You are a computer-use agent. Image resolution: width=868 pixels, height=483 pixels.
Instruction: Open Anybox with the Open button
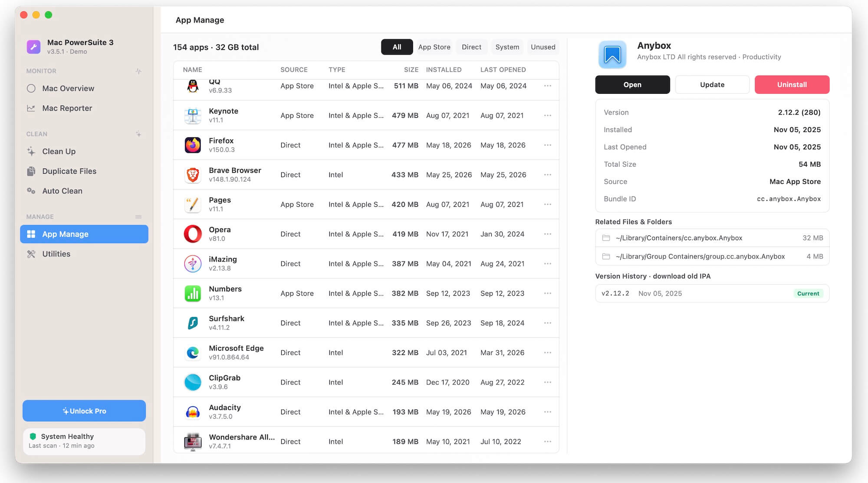click(632, 85)
